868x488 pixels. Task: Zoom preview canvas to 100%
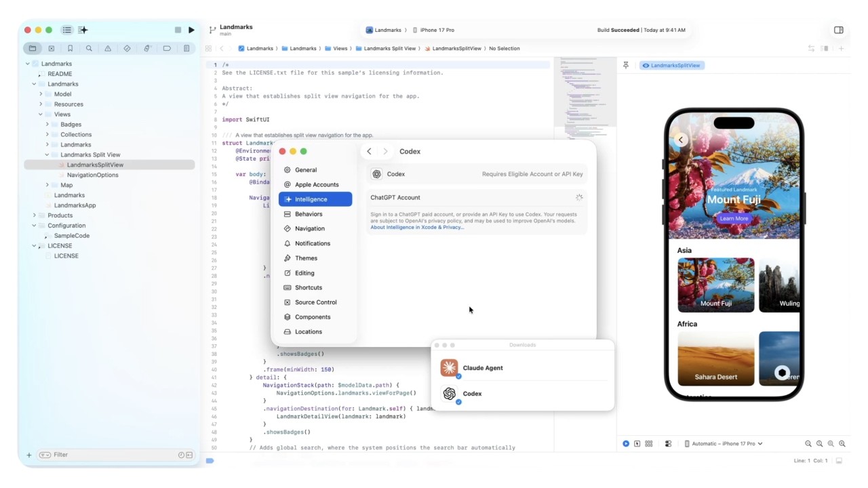(x=819, y=443)
